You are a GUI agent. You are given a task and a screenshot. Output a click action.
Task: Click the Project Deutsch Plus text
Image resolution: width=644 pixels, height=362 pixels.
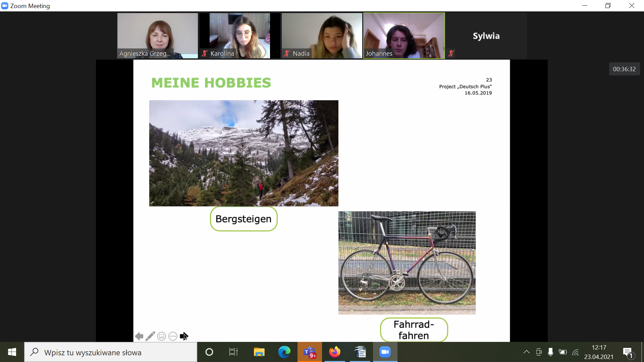tap(466, 86)
